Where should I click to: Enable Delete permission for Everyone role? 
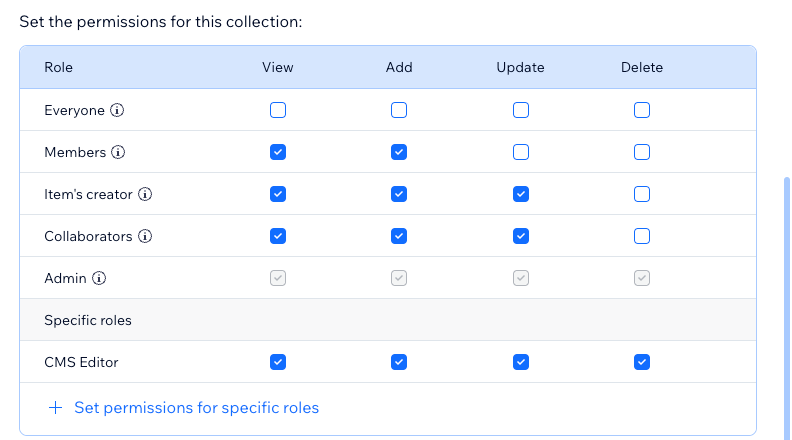[642, 110]
